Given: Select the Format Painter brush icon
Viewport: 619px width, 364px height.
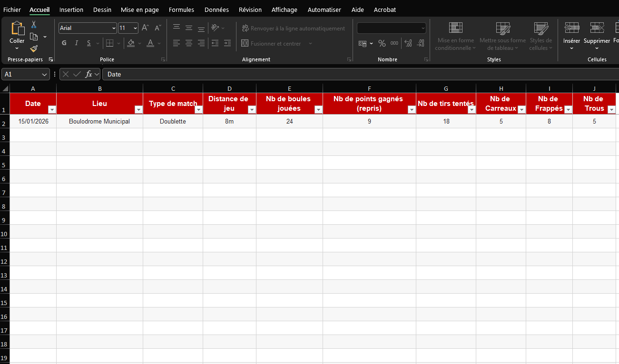Looking at the screenshot, I should (34, 48).
